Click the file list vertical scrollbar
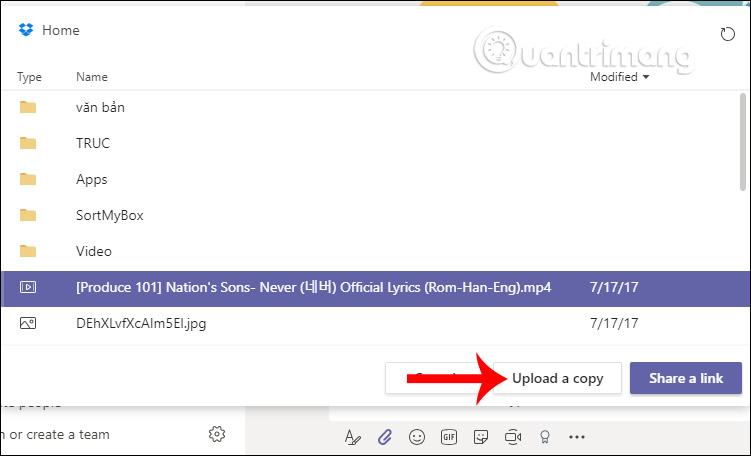 click(x=743, y=142)
